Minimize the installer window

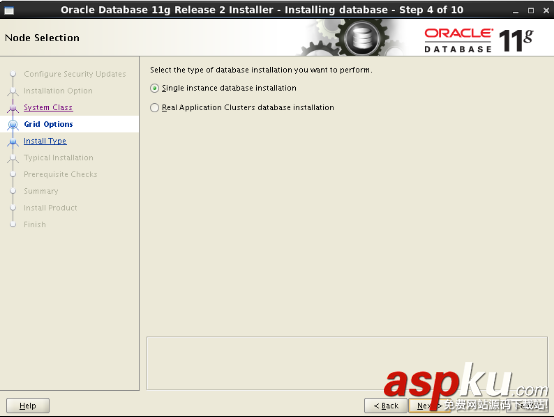[515, 11]
